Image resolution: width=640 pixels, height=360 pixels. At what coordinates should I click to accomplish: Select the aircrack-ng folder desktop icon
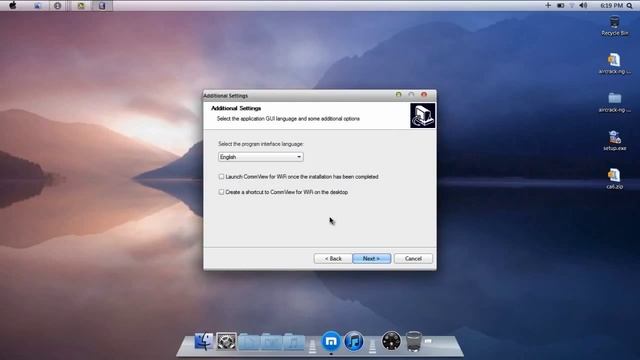(614, 102)
